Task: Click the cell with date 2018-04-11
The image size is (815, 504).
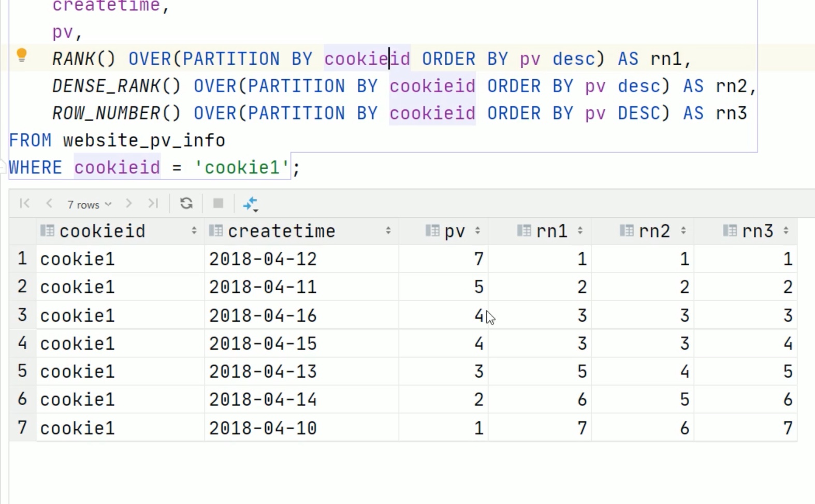Action: (301, 287)
